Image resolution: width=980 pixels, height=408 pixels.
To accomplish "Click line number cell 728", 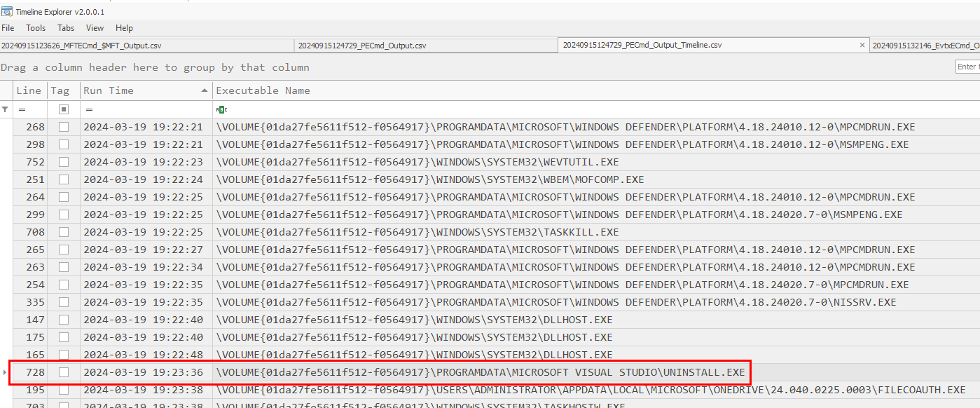I will (x=30, y=372).
